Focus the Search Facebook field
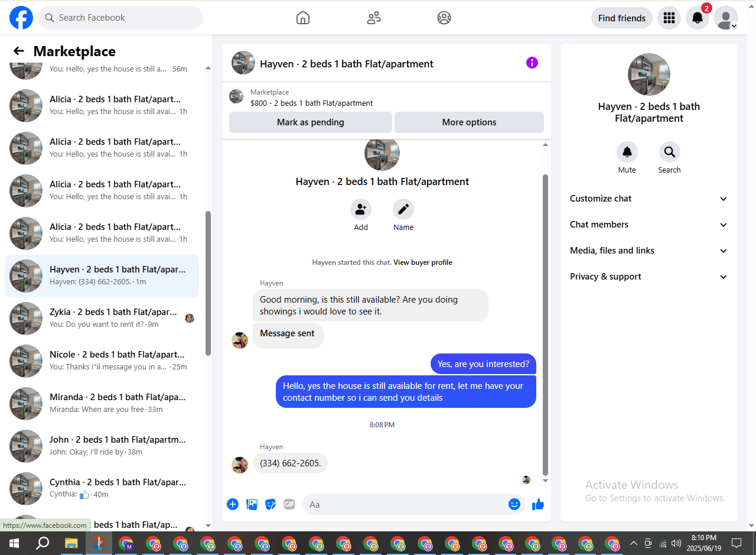Viewport: 756px width, 555px height. tap(120, 18)
